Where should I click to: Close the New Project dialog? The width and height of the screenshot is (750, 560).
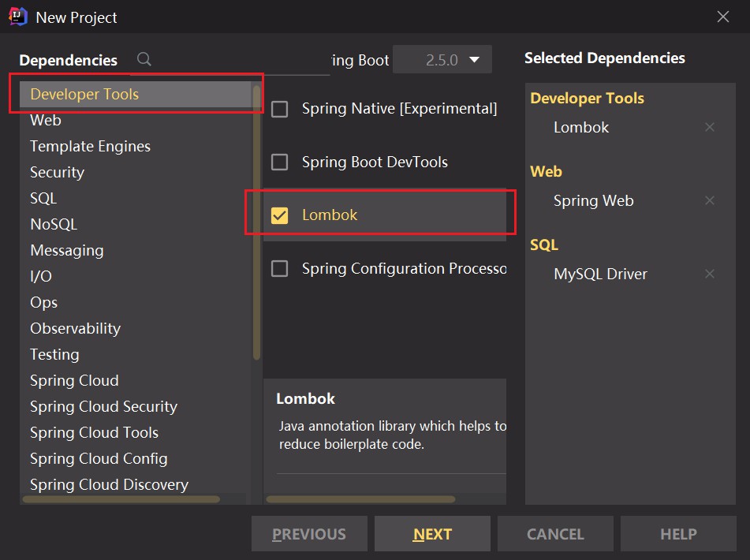(722, 17)
